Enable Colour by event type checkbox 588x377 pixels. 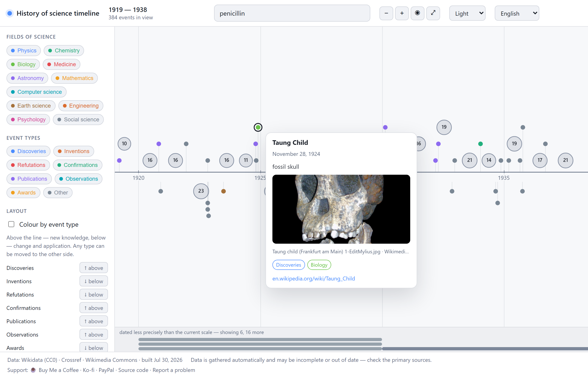[11, 224]
